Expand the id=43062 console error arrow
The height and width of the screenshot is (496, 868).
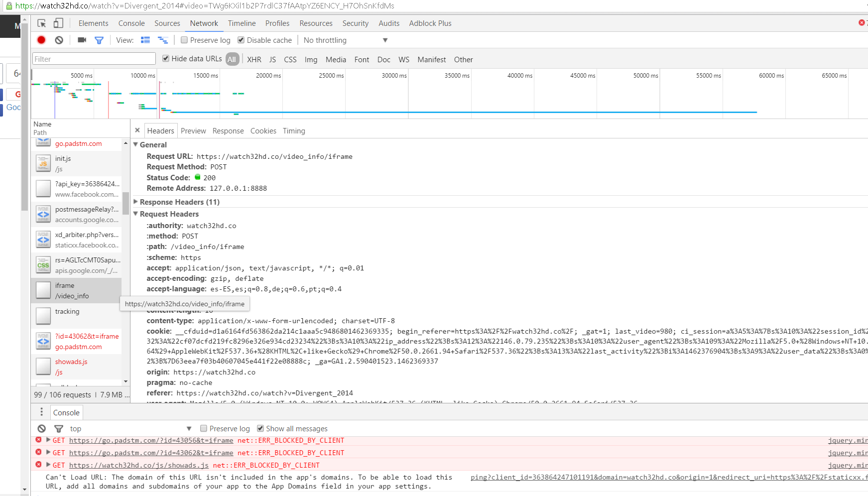pos(48,452)
